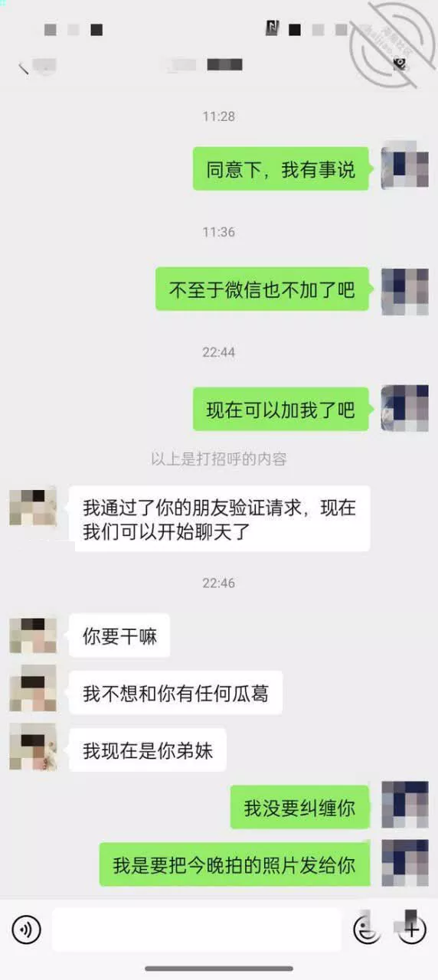Tap the message "我不想和你有任何瓜葛"
Screen dimensions: 438x980
[175, 693]
